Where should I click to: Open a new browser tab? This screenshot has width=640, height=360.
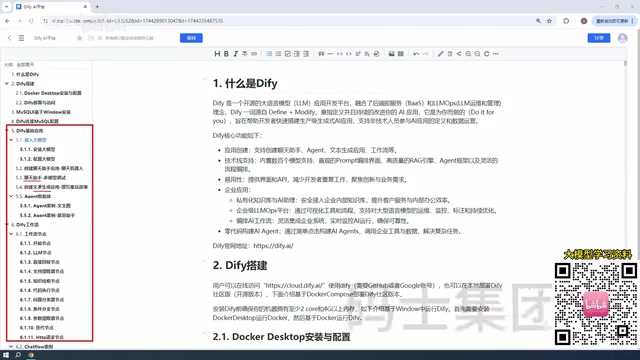tap(97, 7)
